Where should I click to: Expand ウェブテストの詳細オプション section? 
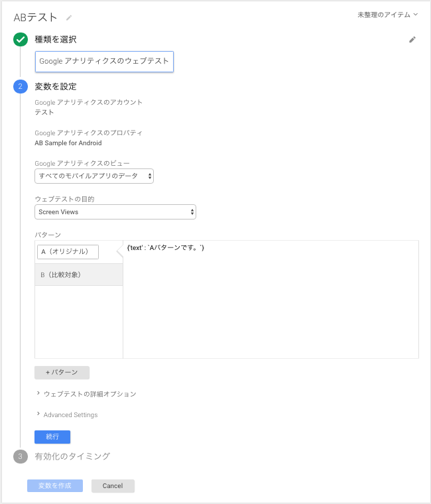pos(87,394)
